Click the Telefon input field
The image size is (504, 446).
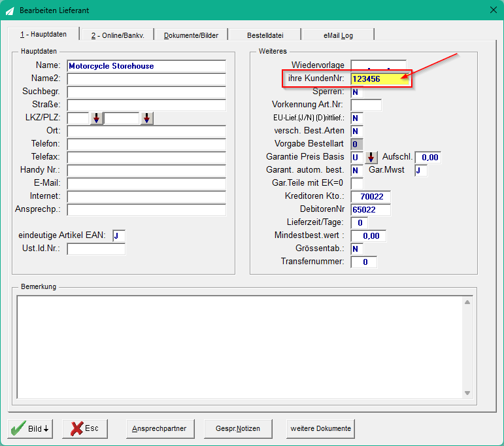pos(146,145)
